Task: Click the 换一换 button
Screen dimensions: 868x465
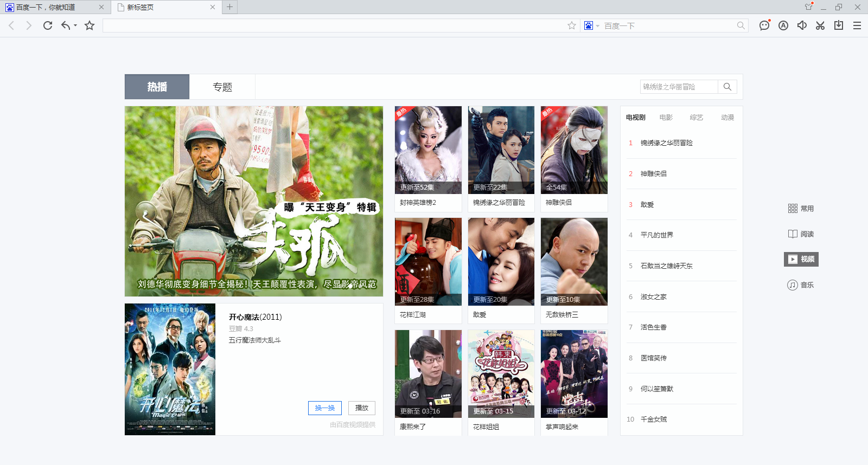Action: tap(325, 408)
